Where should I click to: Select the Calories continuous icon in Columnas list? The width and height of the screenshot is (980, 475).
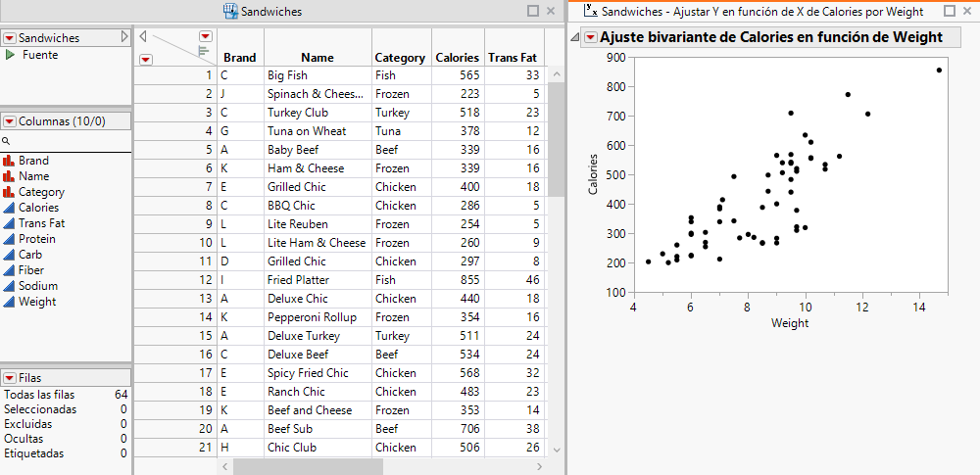pos(9,208)
